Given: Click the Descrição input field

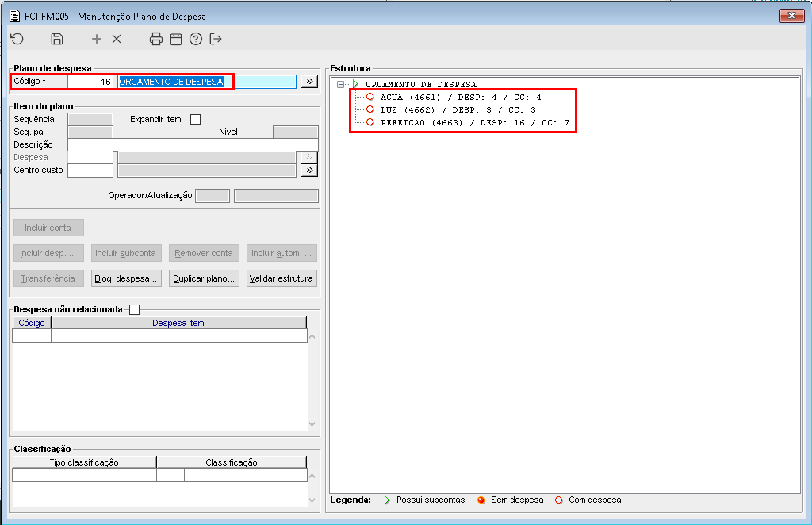Looking at the screenshot, I should (193, 145).
